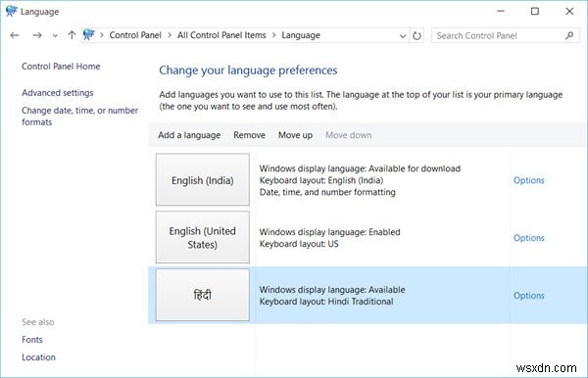The image size is (588, 378).
Task: Click the Language breadcrumb
Action: click(x=301, y=35)
